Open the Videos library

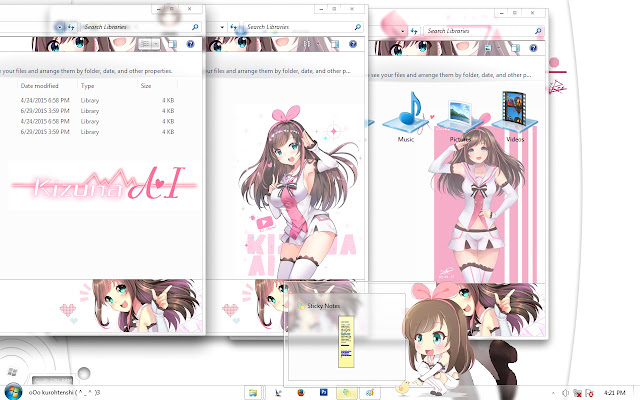tap(515, 118)
